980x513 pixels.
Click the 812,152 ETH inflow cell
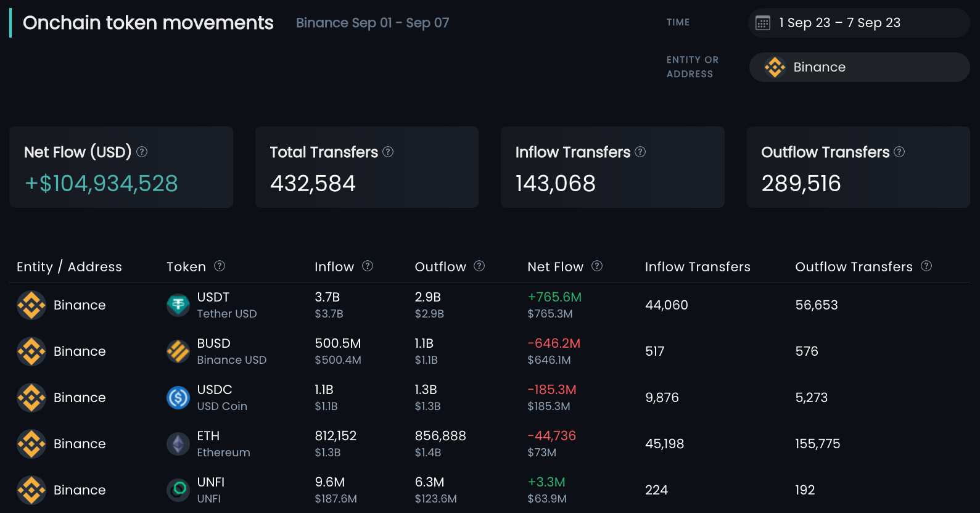click(336, 436)
